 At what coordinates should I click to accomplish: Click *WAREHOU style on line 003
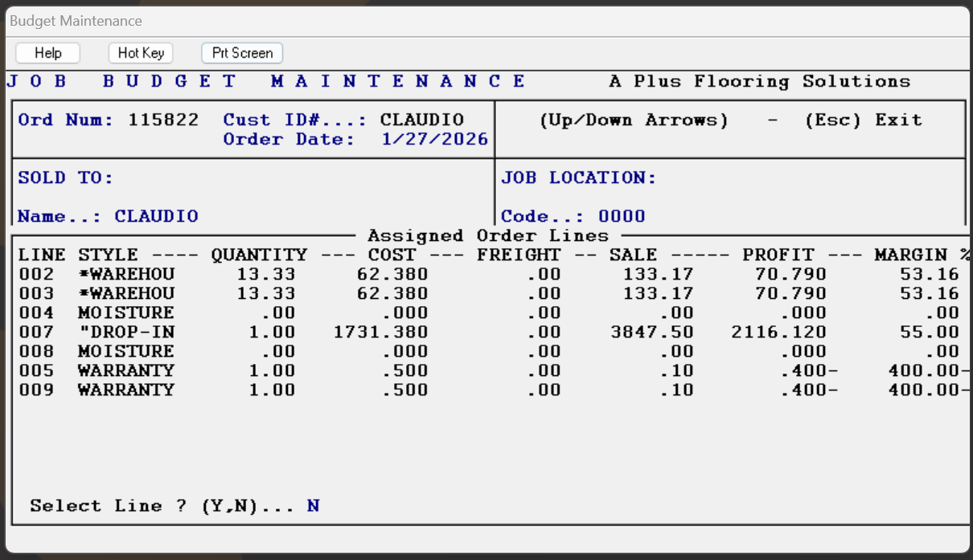click(126, 293)
